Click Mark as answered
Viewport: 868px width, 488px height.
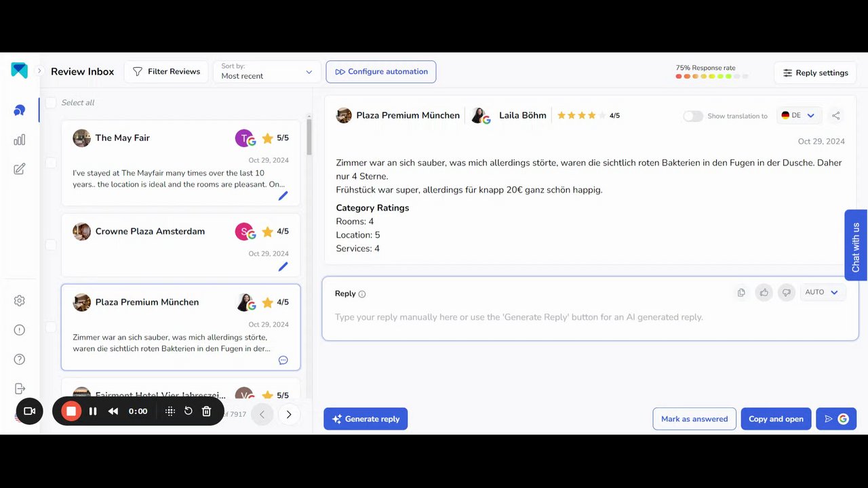pyautogui.click(x=694, y=419)
